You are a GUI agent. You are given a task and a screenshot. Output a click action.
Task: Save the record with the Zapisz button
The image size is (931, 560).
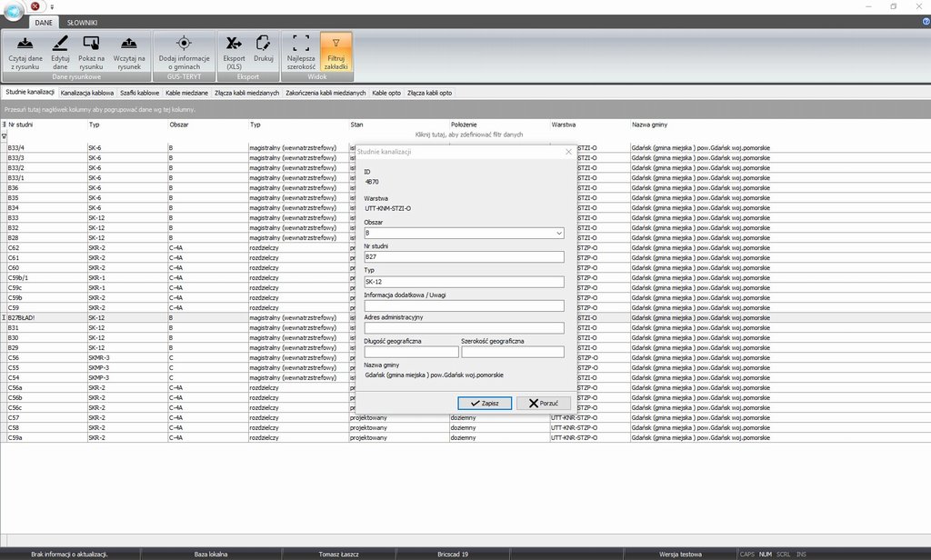tap(485, 403)
